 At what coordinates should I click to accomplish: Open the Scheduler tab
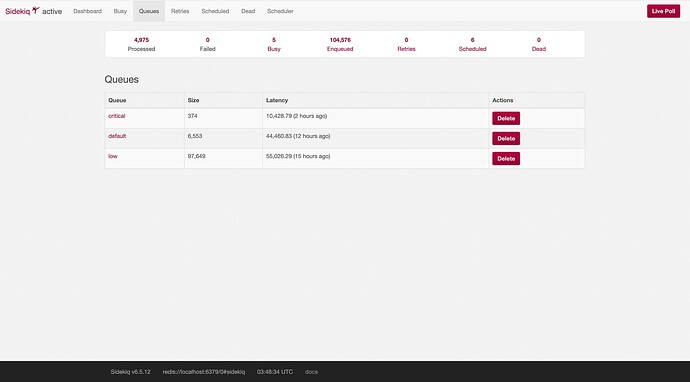(280, 11)
